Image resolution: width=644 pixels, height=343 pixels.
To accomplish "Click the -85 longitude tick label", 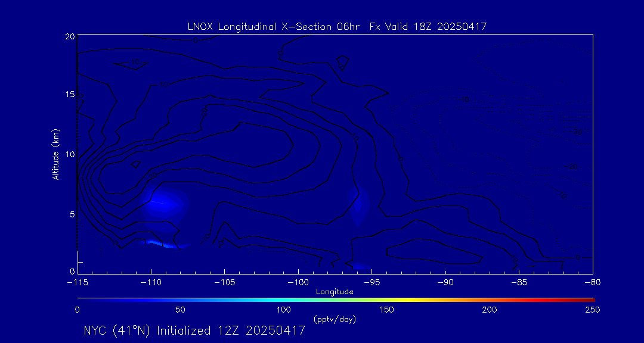I will click(519, 283).
